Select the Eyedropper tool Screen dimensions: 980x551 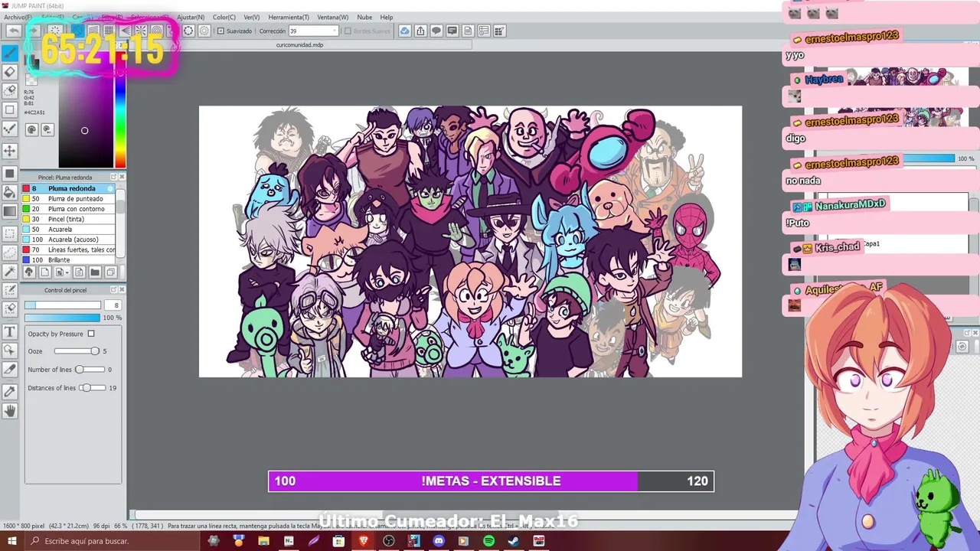10,391
